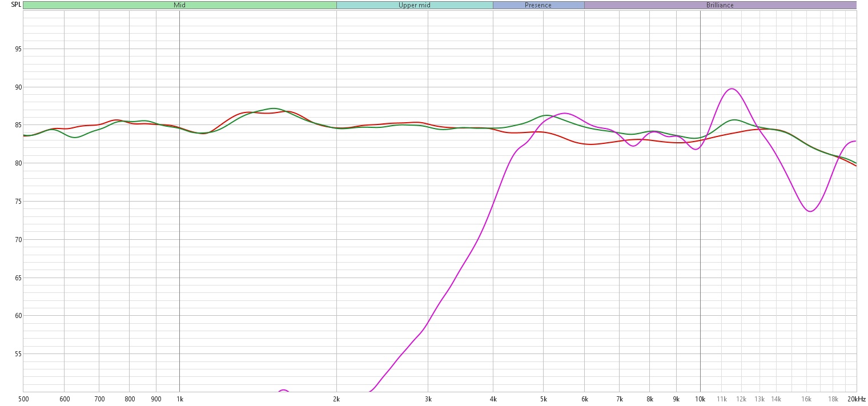The height and width of the screenshot is (406, 868).
Task: Click the green curve's peak at 5k
Action: tap(546, 115)
